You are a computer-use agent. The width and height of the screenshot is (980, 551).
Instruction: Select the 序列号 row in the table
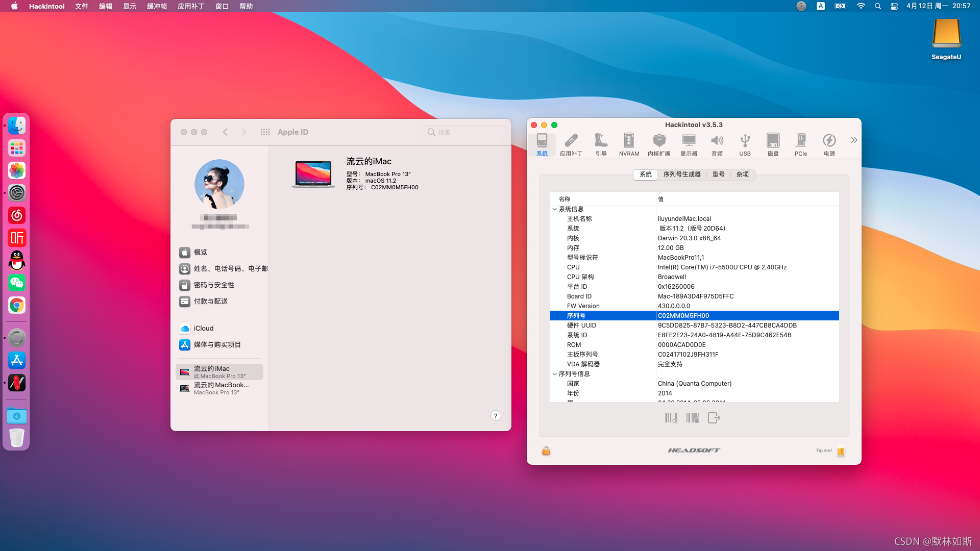[x=694, y=316]
